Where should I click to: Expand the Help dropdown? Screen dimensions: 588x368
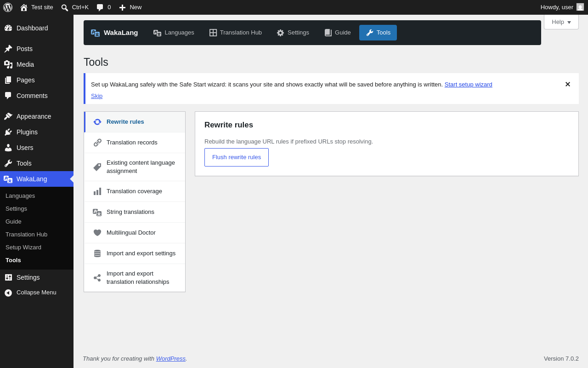(x=561, y=22)
